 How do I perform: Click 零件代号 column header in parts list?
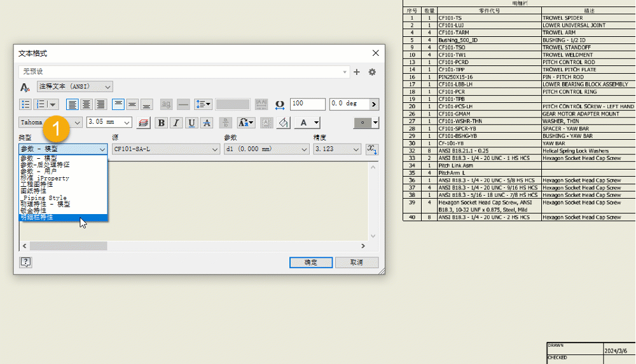489,11
